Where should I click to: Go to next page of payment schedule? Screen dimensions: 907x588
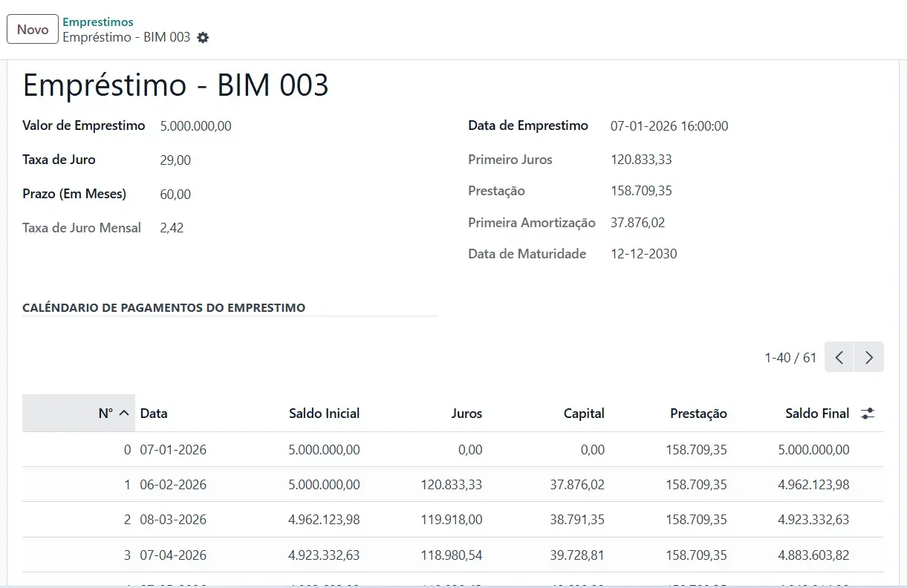tap(868, 357)
